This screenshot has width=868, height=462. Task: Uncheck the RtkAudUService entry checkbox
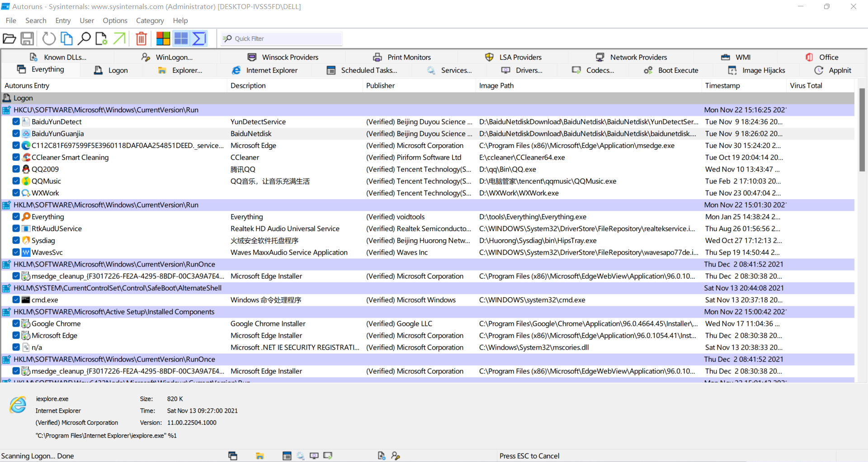(16, 229)
